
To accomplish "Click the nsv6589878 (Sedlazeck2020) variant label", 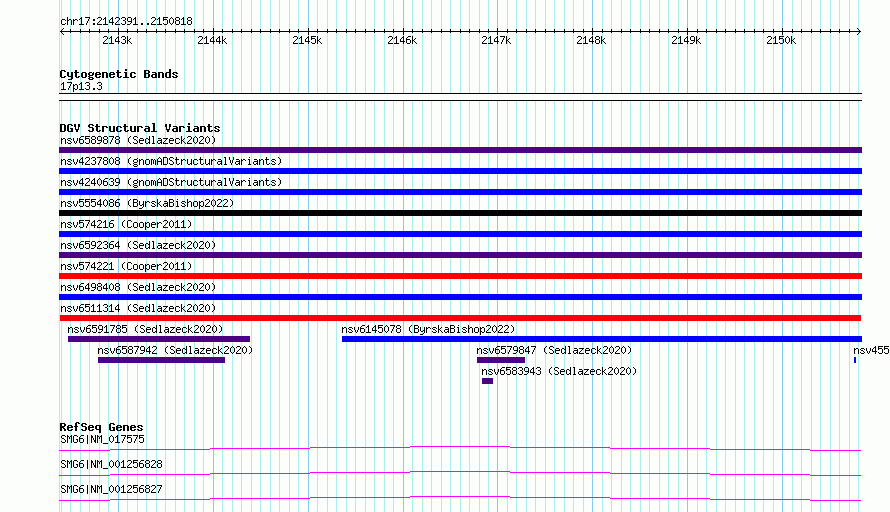I will tap(138, 140).
